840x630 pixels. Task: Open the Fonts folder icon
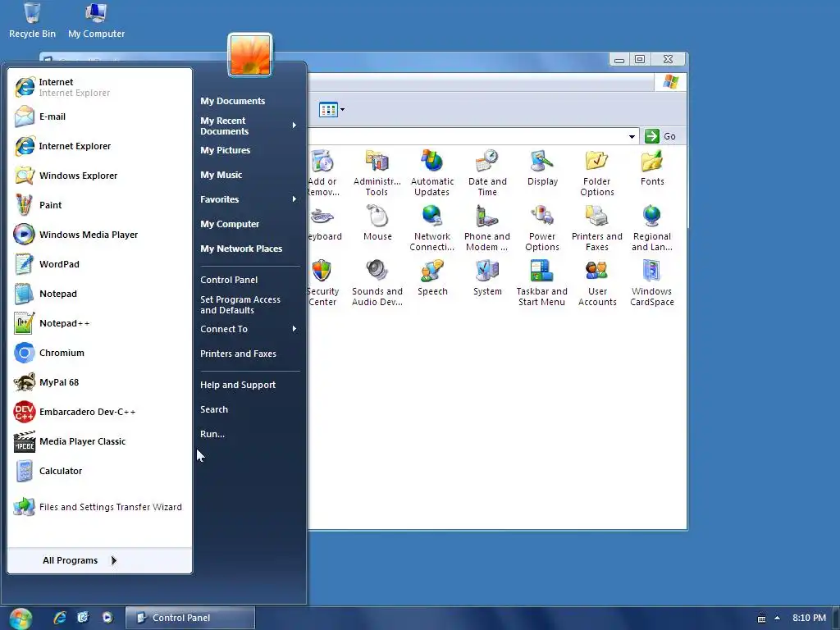pos(652,168)
